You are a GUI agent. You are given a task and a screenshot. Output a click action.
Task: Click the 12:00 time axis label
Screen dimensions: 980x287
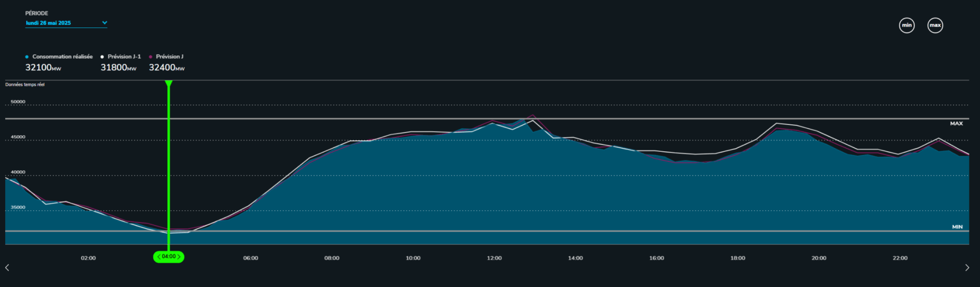(x=494, y=258)
